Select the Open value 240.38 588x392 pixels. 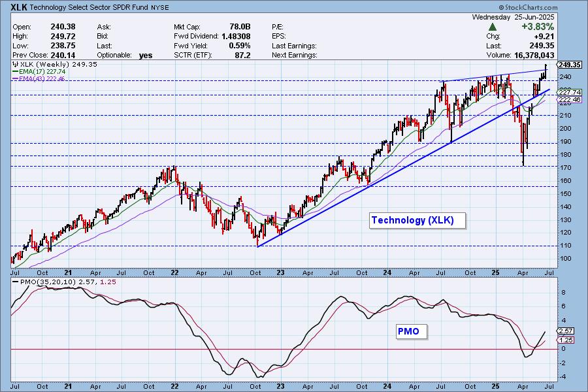[x=63, y=27]
